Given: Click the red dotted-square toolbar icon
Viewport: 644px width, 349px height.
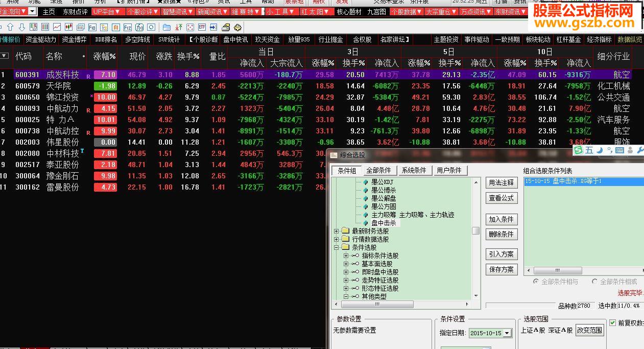Looking at the screenshot, I should [x=190, y=27].
